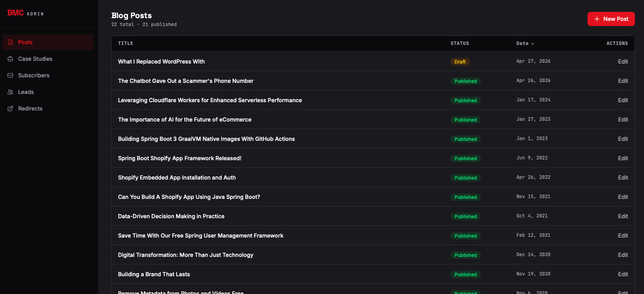Click the plus icon on New Post
The height and width of the screenshot is (294, 644).
tap(597, 19)
